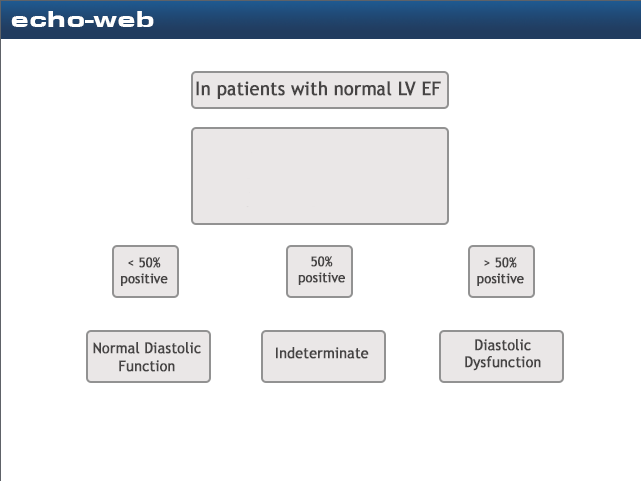
Task: Choose the "Indeterminate" outcome
Action: [x=322, y=356]
